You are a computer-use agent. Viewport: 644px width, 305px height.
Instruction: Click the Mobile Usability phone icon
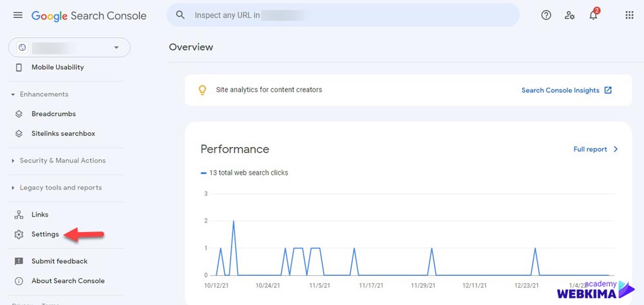coord(19,68)
